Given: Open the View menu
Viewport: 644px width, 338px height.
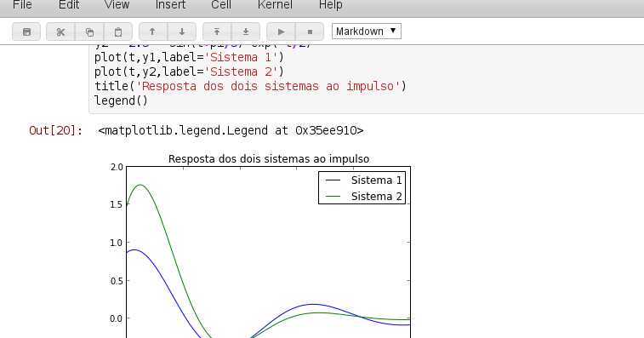Looking at the screenshot, I should point(117,5).
